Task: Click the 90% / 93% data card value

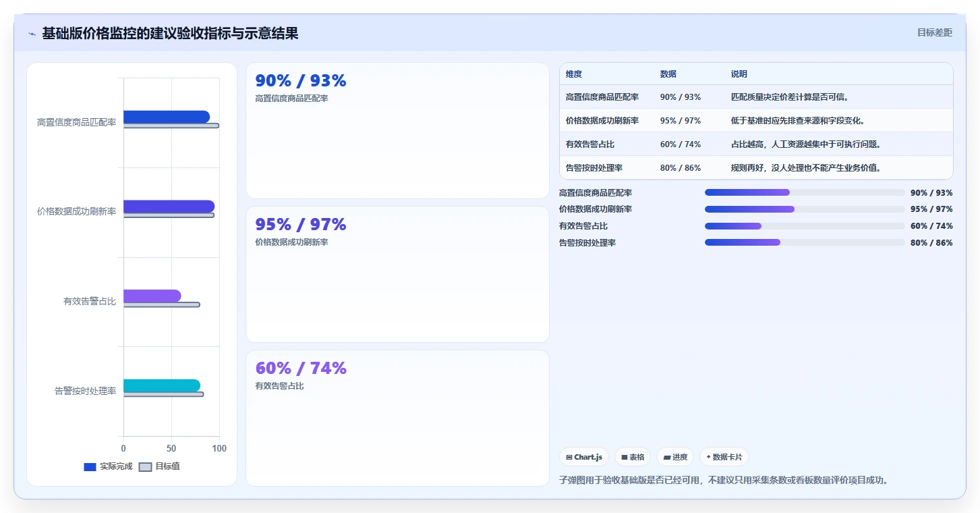Action: pos(301,81)
